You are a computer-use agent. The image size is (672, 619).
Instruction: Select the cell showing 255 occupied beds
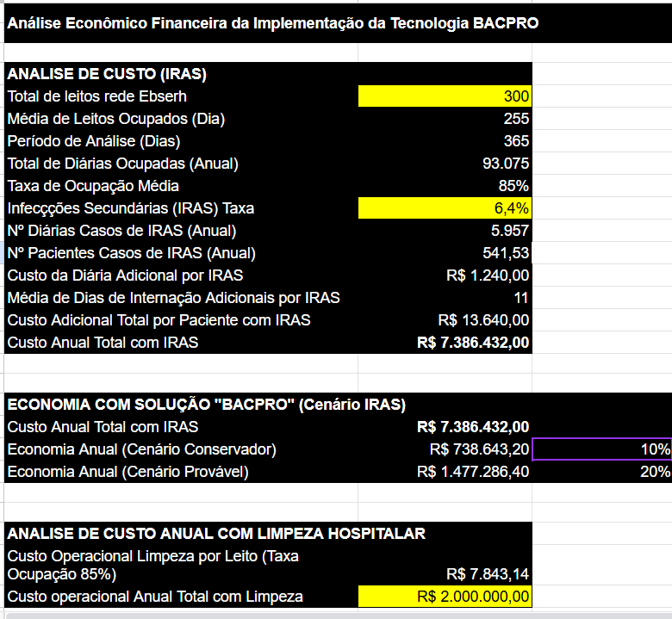pos(445,119)
